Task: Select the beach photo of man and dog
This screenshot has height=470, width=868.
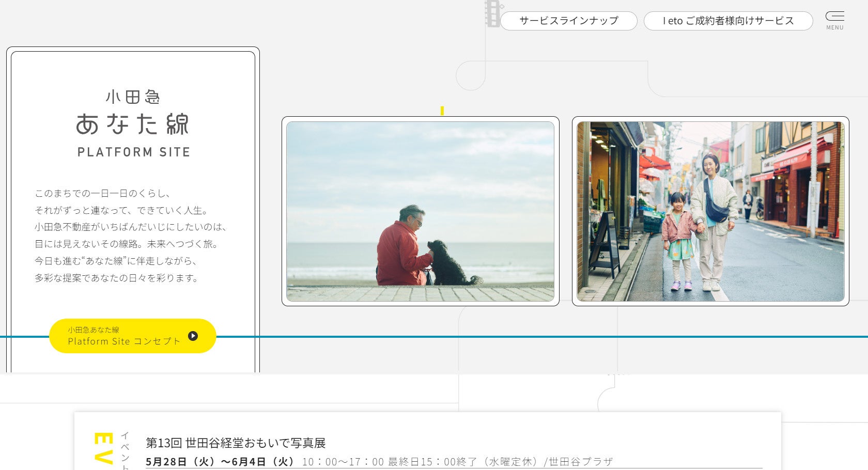Action: coord(421,211)
